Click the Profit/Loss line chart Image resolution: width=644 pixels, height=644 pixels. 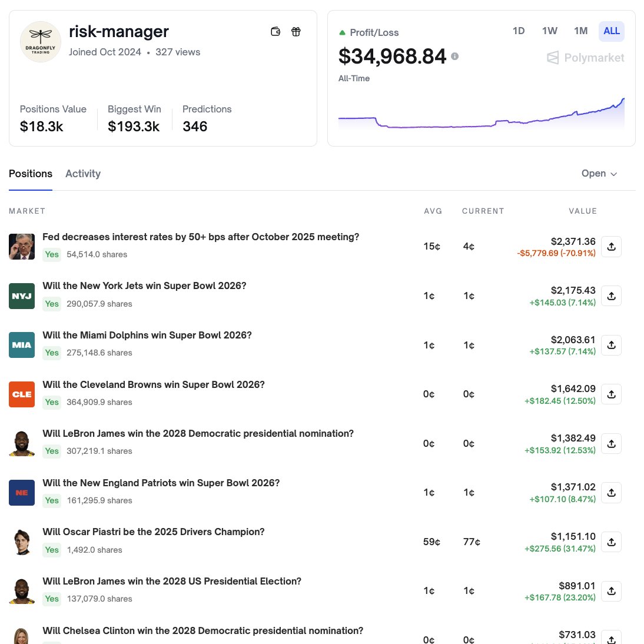pos(482,114)
